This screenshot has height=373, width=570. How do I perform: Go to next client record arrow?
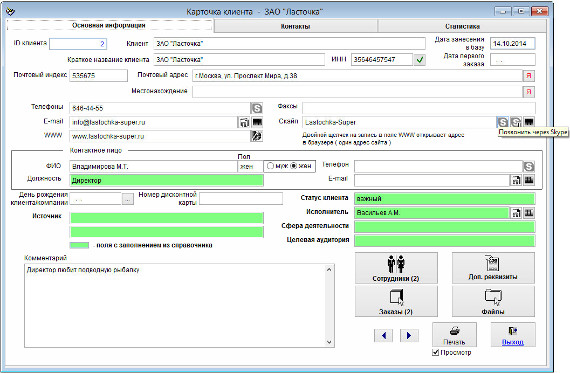pos(409,335)
